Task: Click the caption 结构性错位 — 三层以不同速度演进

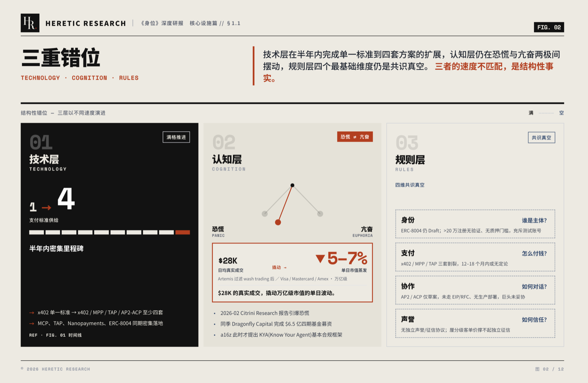Action: [x=63, y=113]
